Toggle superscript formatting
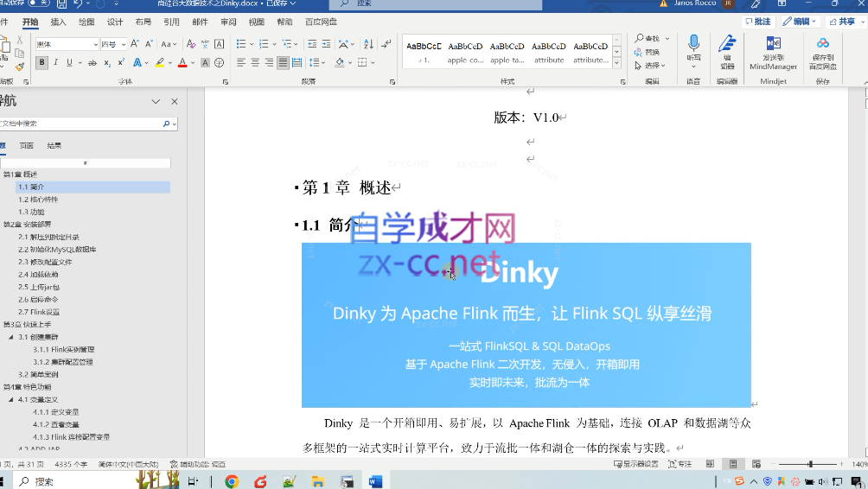 point(121,62)
